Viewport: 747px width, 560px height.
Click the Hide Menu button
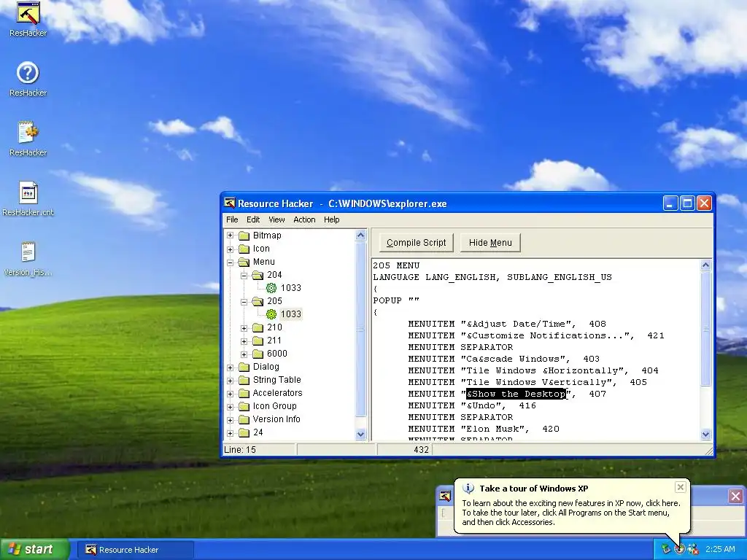coord(490,242)
